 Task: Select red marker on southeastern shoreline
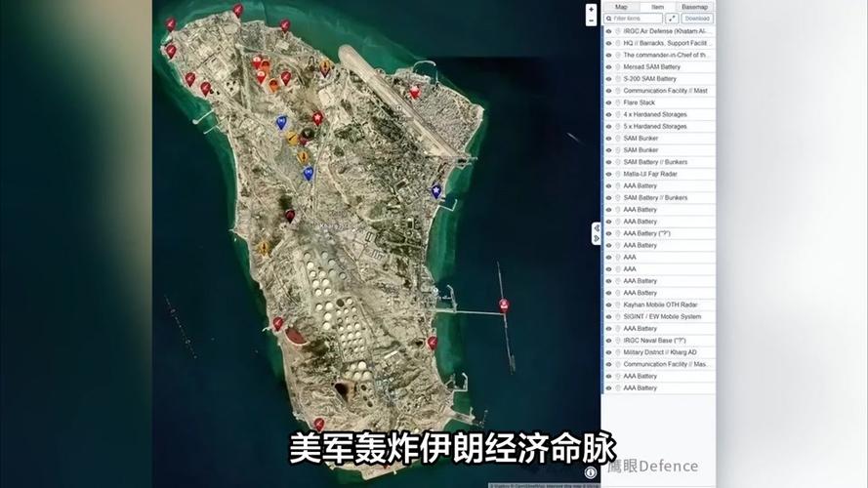pos(432,343)
